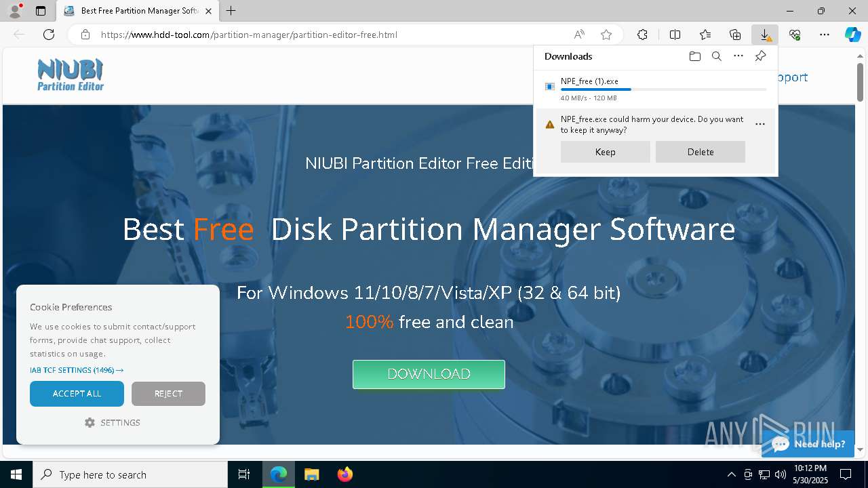Screen dimensions: 868x488
Task: Open the browser profile icon
Action: (14, 11)
